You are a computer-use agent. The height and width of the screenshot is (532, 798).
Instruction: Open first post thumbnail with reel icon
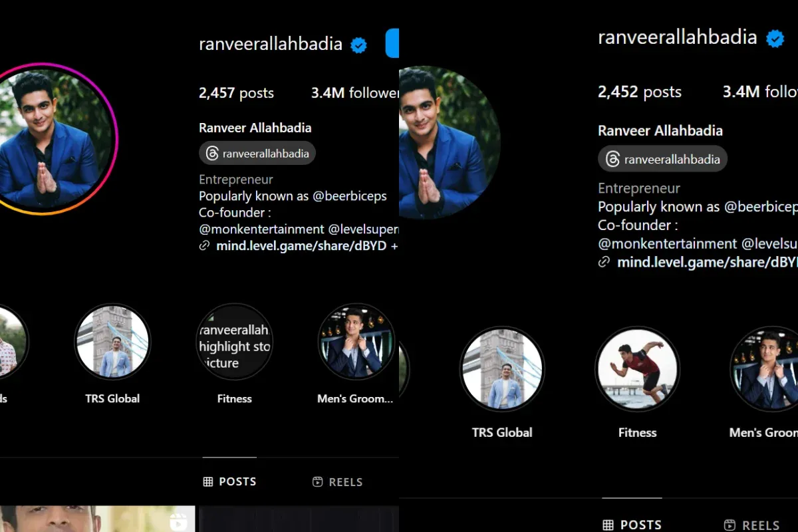[97, 519]
